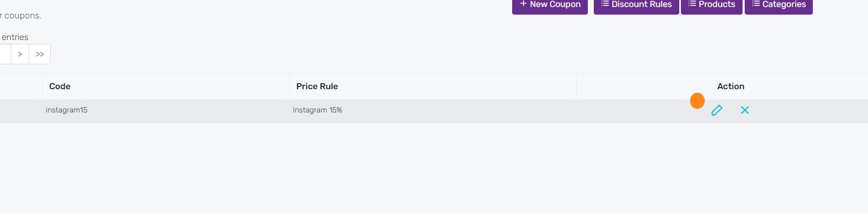Create a new coupon via New Coupon

[x=550, y=5]
